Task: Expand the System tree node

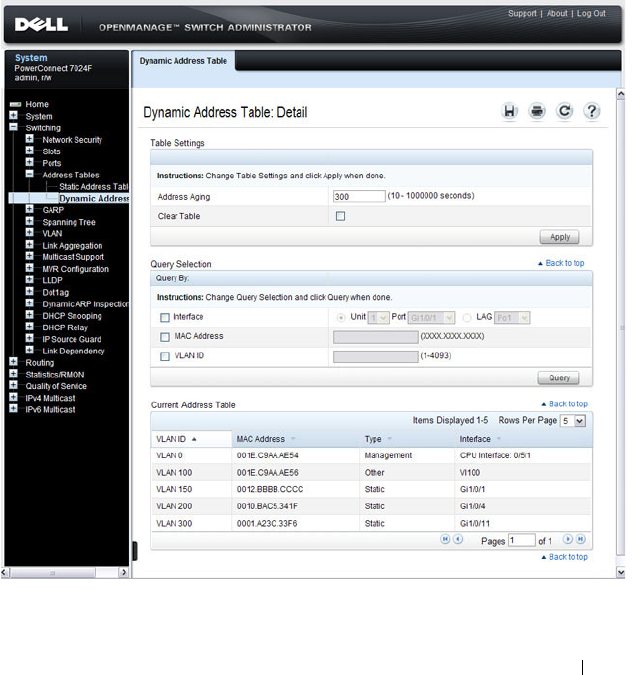Action: 14,115
